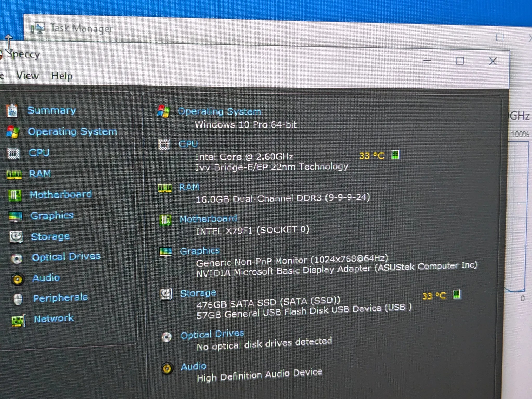Screen dimensions: 532x399
Task: Open the Audio speaker icon in sidebar
Action: (x=18, y=280)
